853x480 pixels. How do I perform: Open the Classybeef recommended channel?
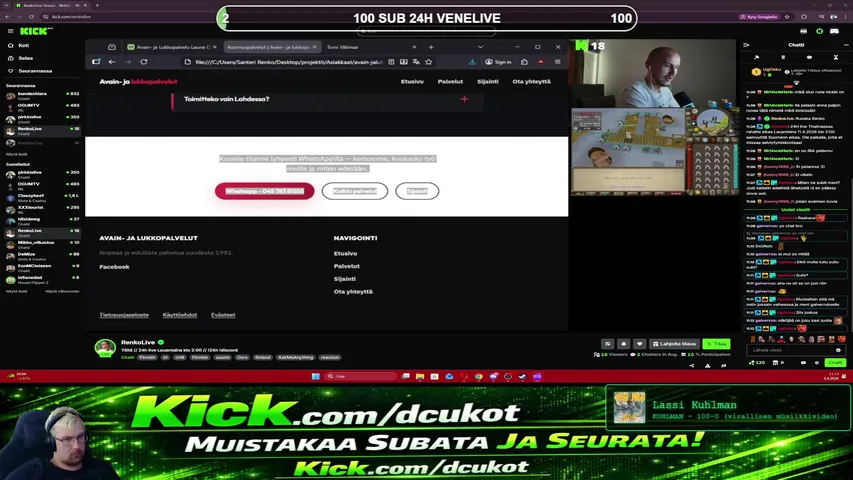42,198
